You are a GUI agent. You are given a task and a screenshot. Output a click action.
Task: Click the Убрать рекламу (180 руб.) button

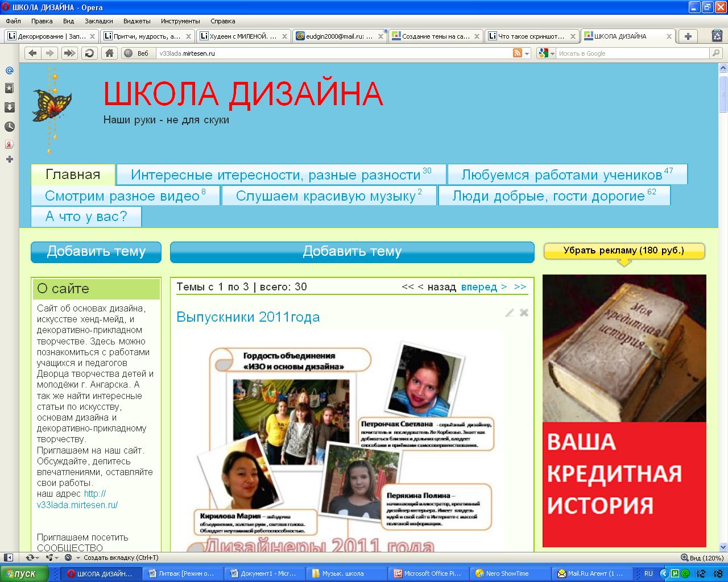coord(624,251)
